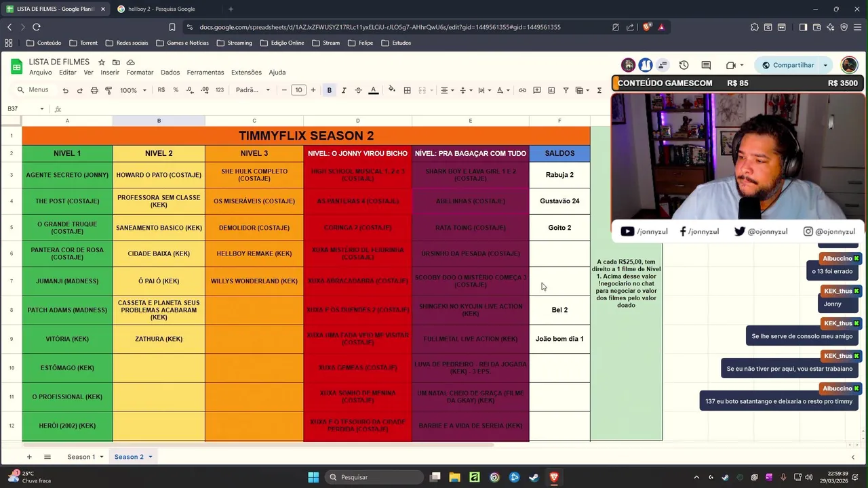Check cloud document status icon

(x=131, y=62)
